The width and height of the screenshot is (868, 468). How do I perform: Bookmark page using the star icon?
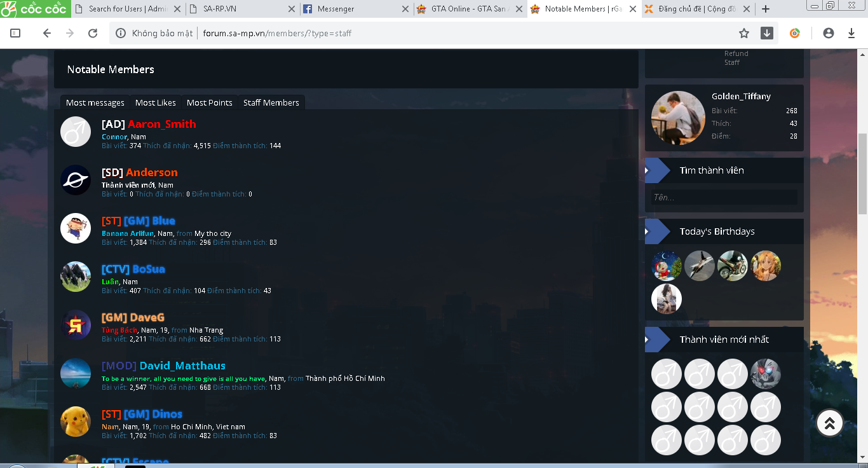pyautogui.click(x=744, y=33)
